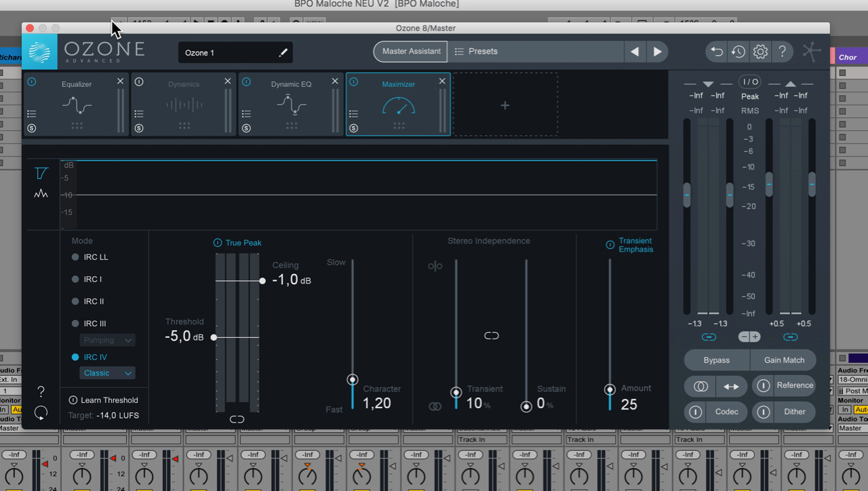Toggle Dither
The width and height of the screenshot is (868, 491).
[x=764, y=412]
